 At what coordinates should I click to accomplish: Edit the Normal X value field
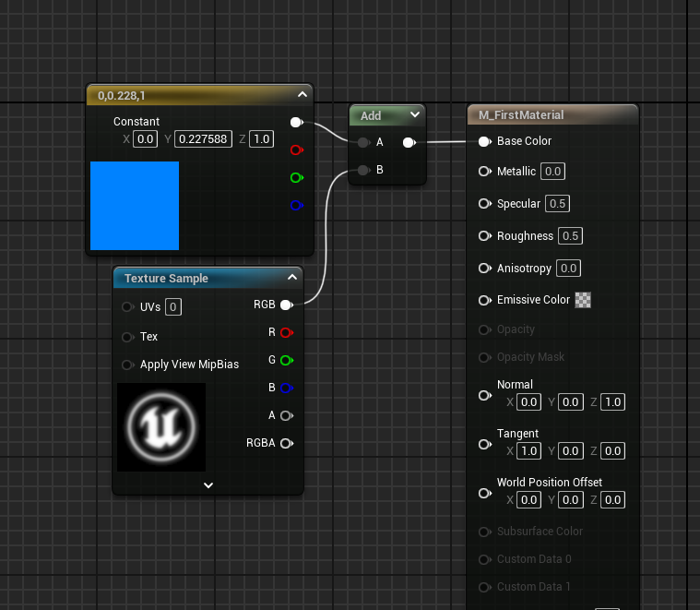click(x=528, y=402)
